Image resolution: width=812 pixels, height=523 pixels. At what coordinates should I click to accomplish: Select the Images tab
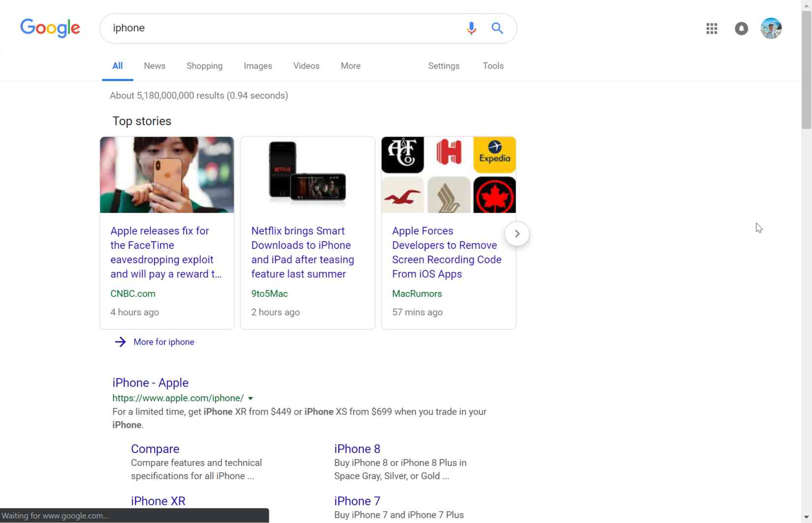click(258, 66)
